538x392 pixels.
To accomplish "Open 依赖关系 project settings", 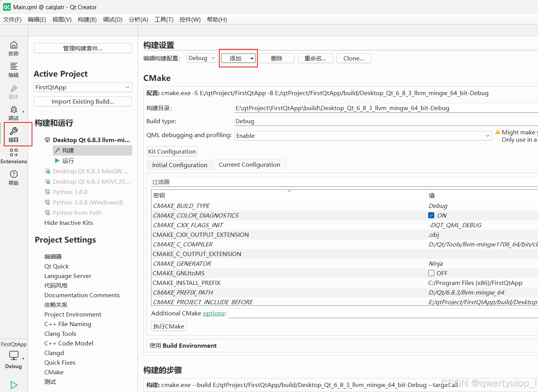I will (x=56, y=305).
